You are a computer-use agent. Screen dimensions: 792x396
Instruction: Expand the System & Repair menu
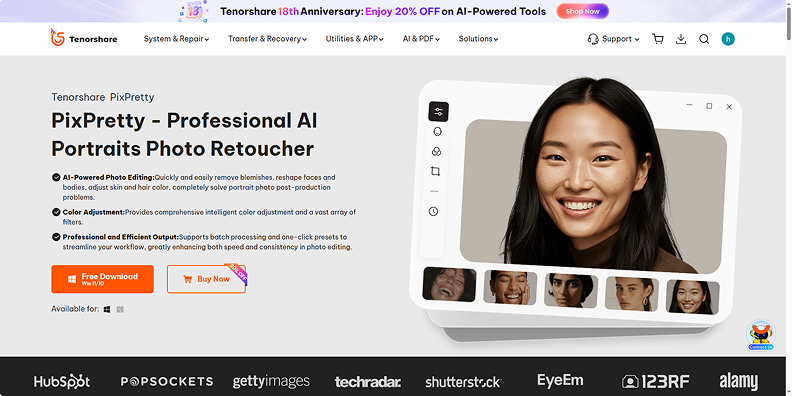[x=176, y=39]
